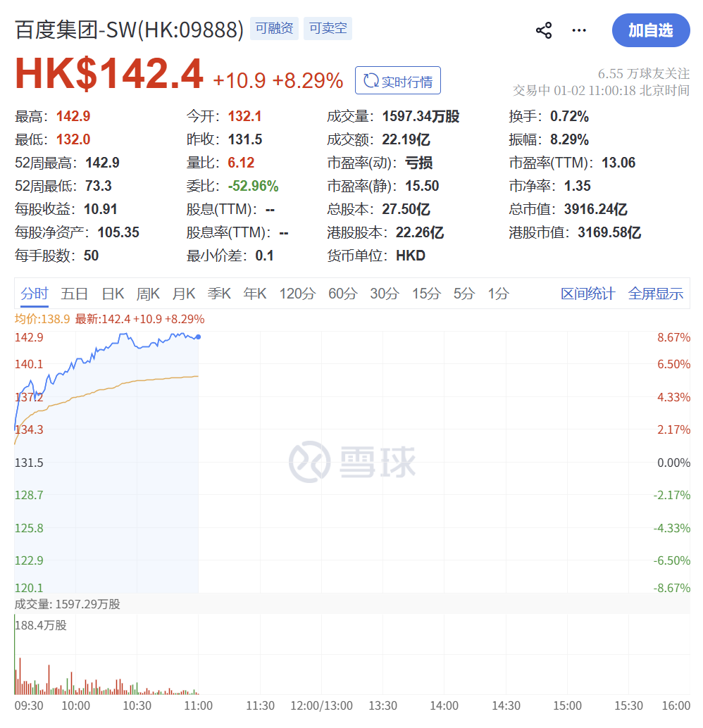Switch to the 15分 chart tab

pos(427,294)
